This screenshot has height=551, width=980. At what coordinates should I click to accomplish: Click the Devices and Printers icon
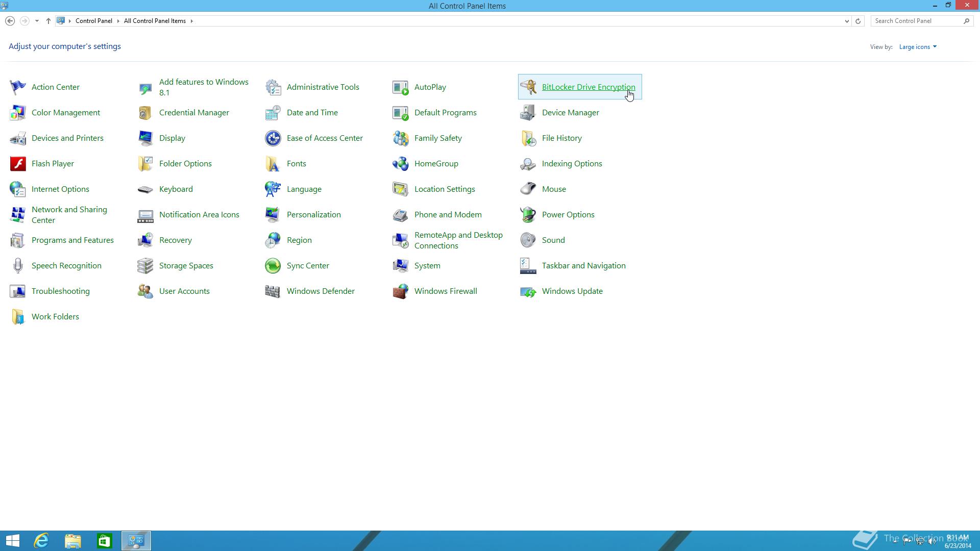click(x=18, y=138)
